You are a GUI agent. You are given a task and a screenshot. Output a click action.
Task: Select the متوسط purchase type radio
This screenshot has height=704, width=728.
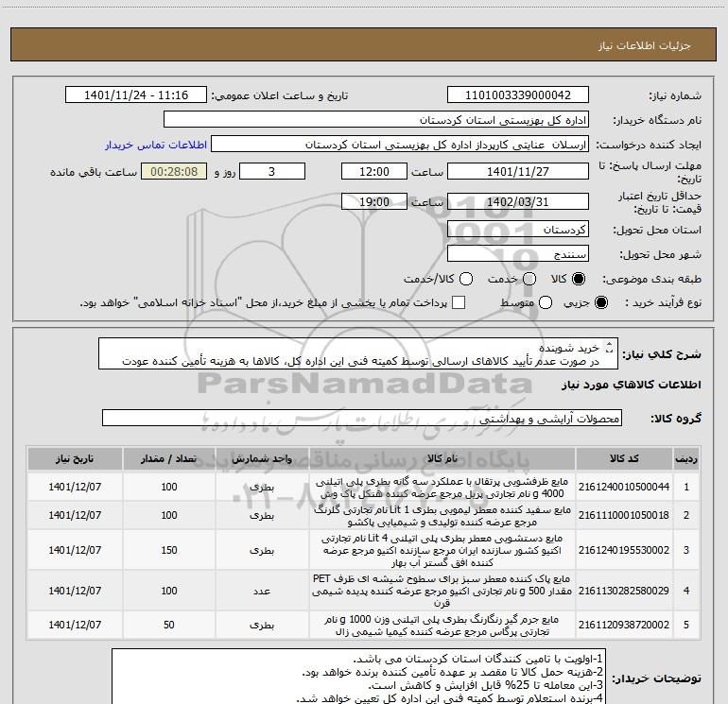(546, 302)
